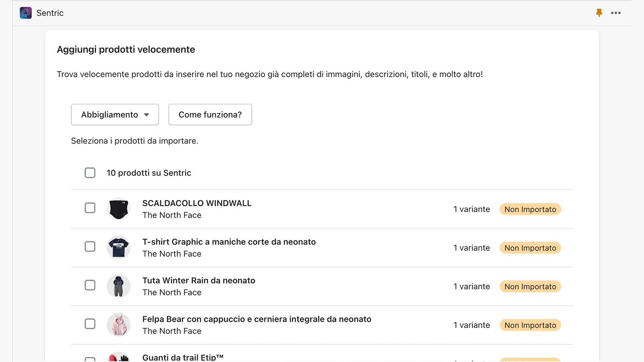Click the 10 prodotti su Sentric label
The width and height of the screenshot is (644, 362).
click(x=149, y=173)
